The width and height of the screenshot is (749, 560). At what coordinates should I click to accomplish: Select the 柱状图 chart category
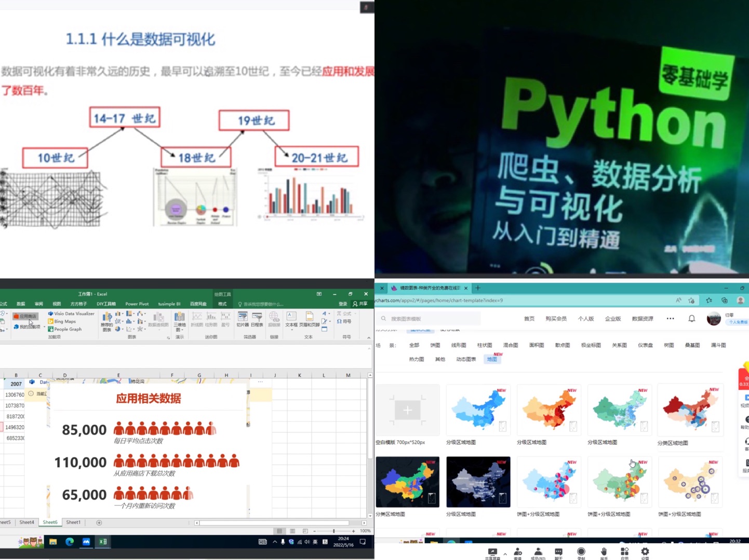pyautogui.click(x=484, y=345)
